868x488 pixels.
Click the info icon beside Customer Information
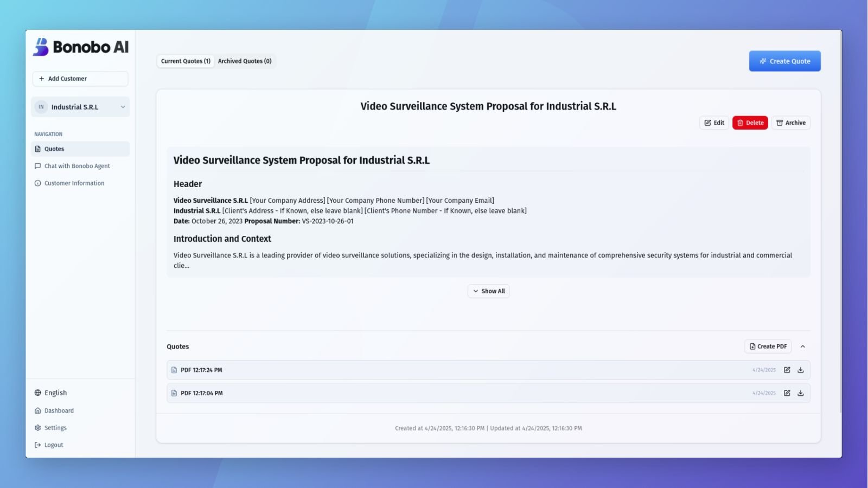pos(37,183)
